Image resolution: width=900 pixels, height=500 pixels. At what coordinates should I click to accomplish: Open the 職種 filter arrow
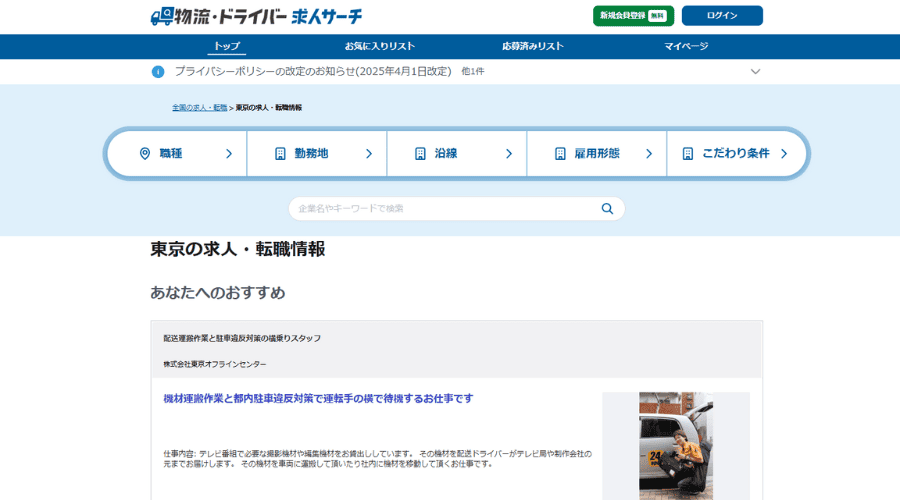pos(229,154)
